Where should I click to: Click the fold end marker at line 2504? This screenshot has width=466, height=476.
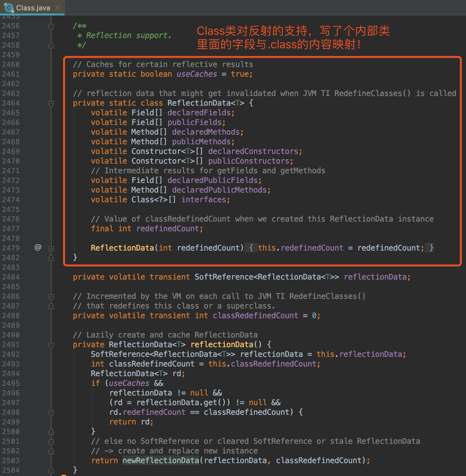[51, 471]
